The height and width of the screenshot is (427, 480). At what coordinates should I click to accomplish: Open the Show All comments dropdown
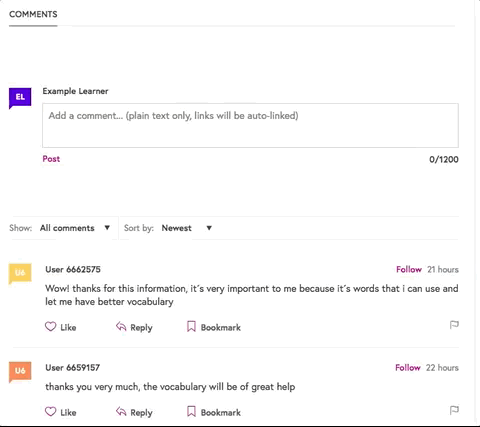pos(75,228)
